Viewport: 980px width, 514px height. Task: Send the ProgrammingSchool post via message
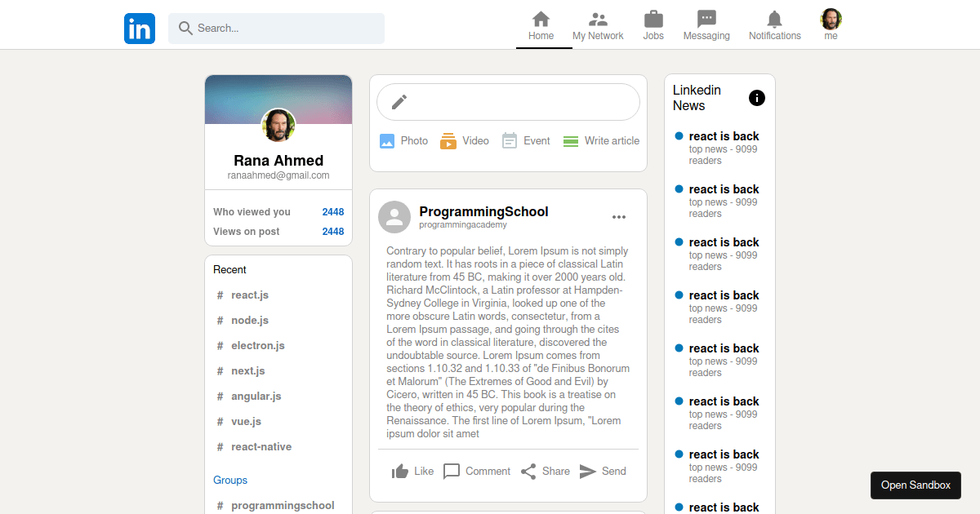click(x=588, y=471)
